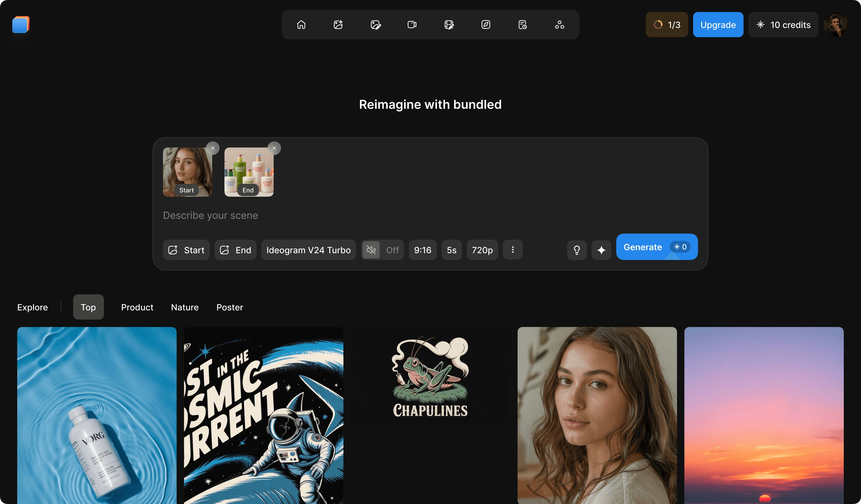Click the sparkle enhance prompt icon

click(601, 250)
